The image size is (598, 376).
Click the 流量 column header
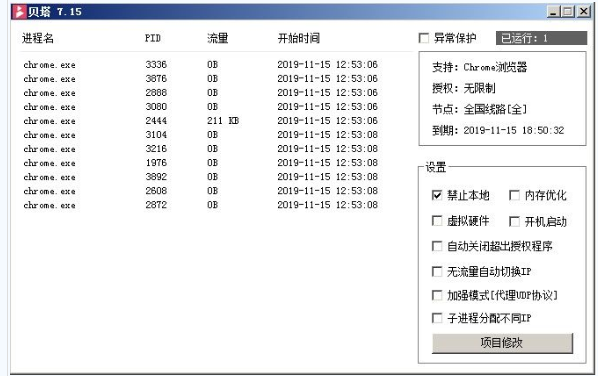pos(217,38)
